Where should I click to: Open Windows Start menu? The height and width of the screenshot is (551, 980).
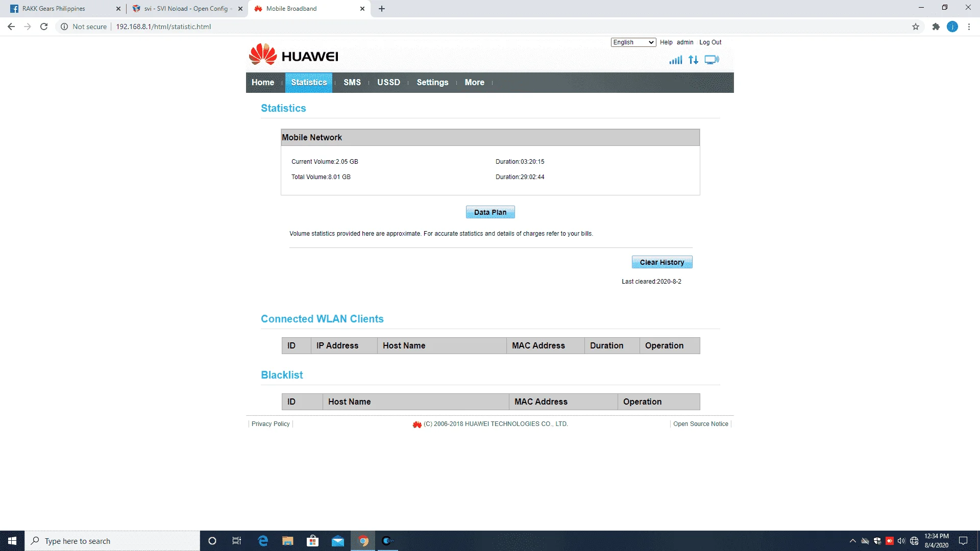[x=12, y=541]
